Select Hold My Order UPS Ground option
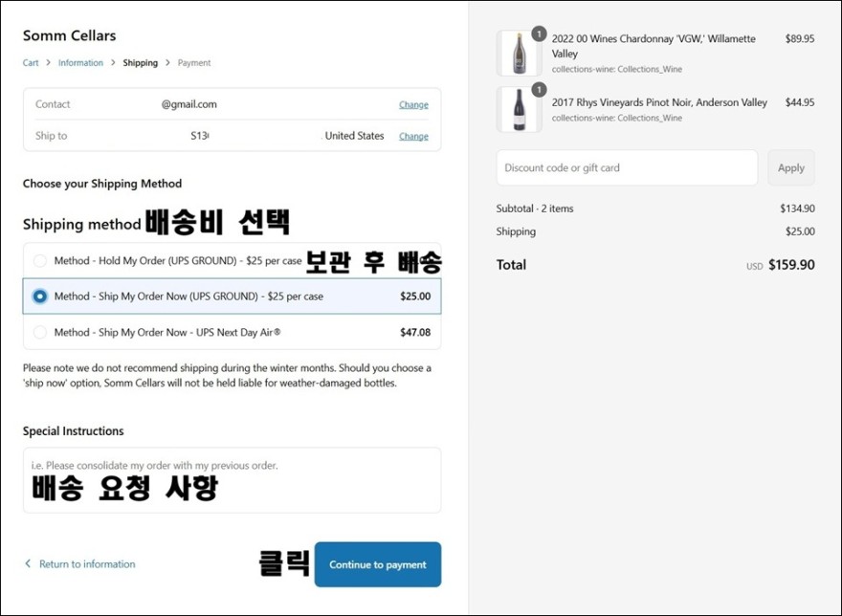This screenshot has height=616, width=842. click(232, 260)
